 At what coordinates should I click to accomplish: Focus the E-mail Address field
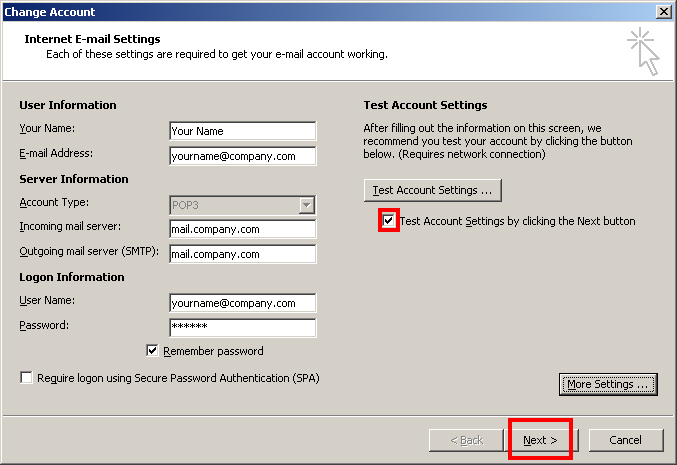(x=243, y=156)
